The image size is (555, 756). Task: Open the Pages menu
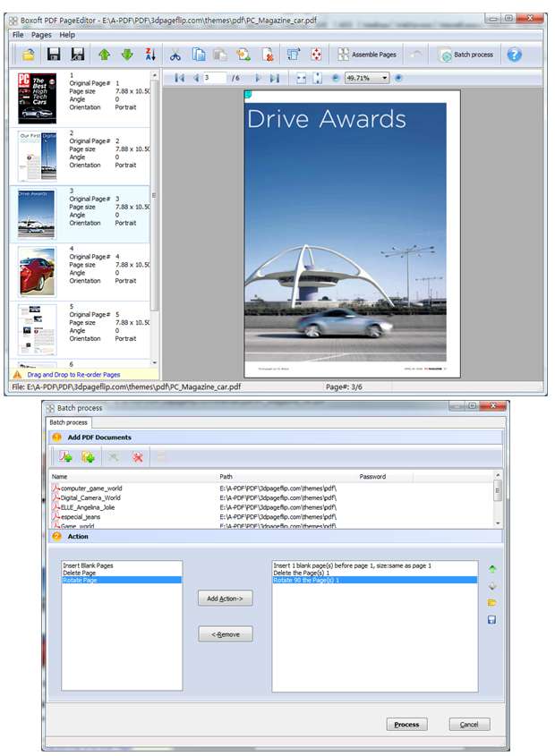pos(41,35)
